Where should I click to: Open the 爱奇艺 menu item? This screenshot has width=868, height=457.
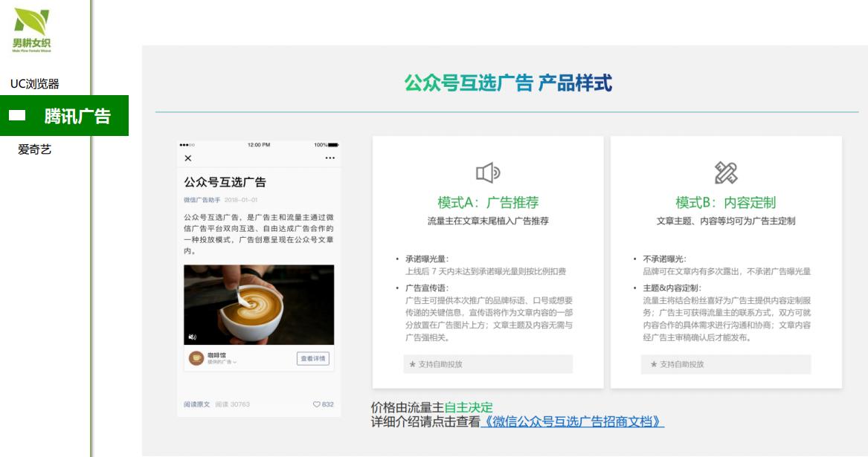pyautogui.click(x=34, y=149)
